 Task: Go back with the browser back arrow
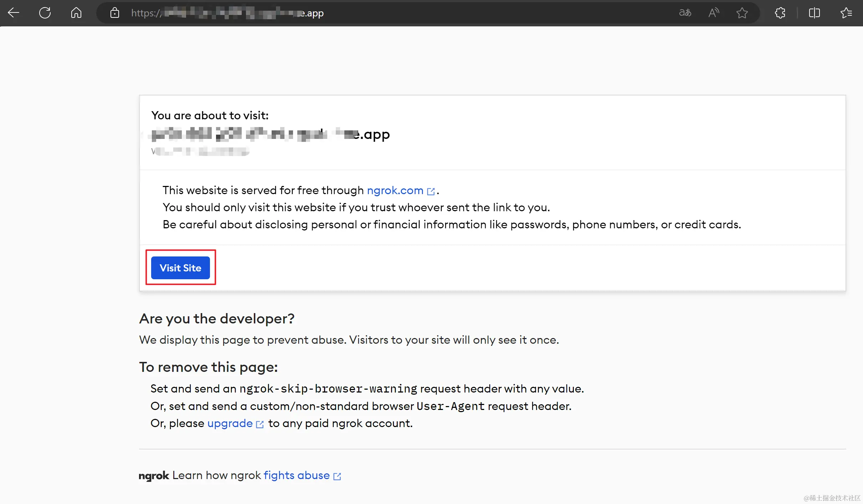click(14, 13)
